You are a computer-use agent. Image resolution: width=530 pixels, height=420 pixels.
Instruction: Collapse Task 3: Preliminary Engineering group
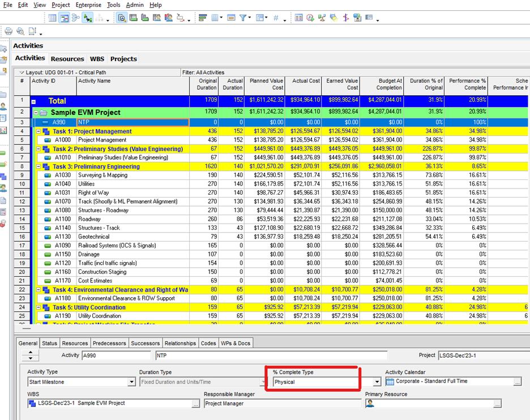[x=39, y=166]
